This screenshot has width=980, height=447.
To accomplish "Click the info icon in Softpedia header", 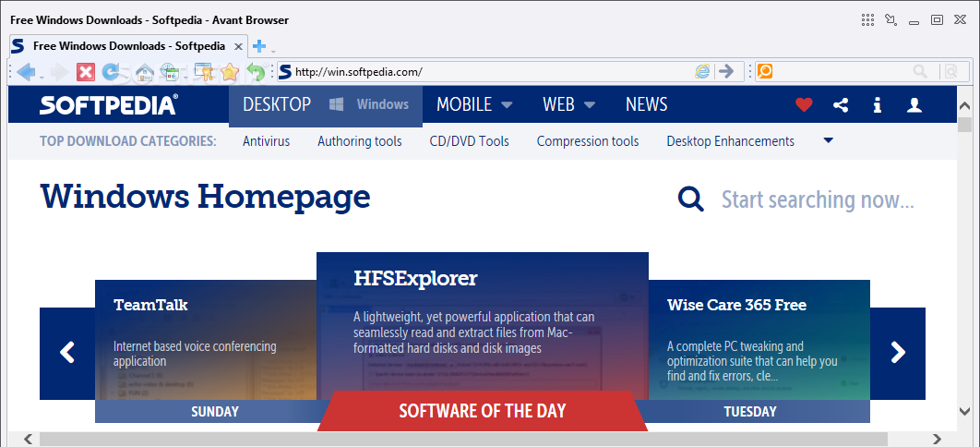I will 878,105.
